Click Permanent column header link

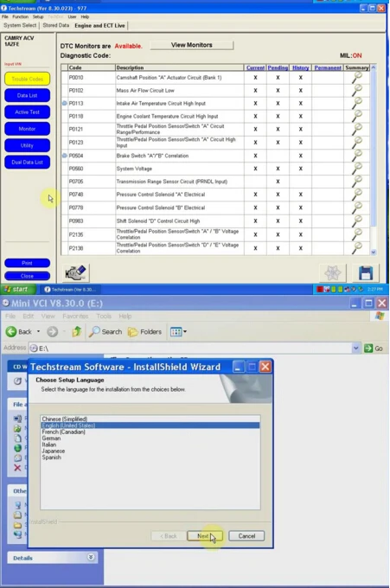[x=328, y=67]
